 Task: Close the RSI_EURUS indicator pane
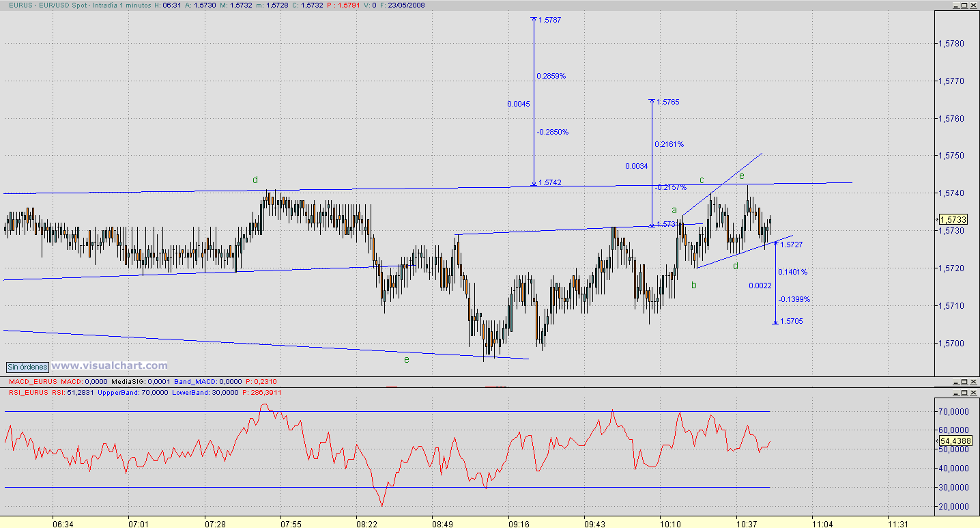click(972, 393)
